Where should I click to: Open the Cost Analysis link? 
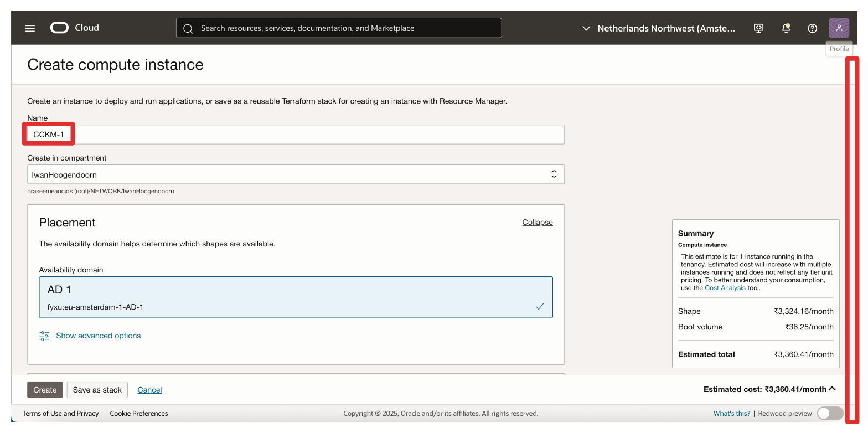[725, 288]
